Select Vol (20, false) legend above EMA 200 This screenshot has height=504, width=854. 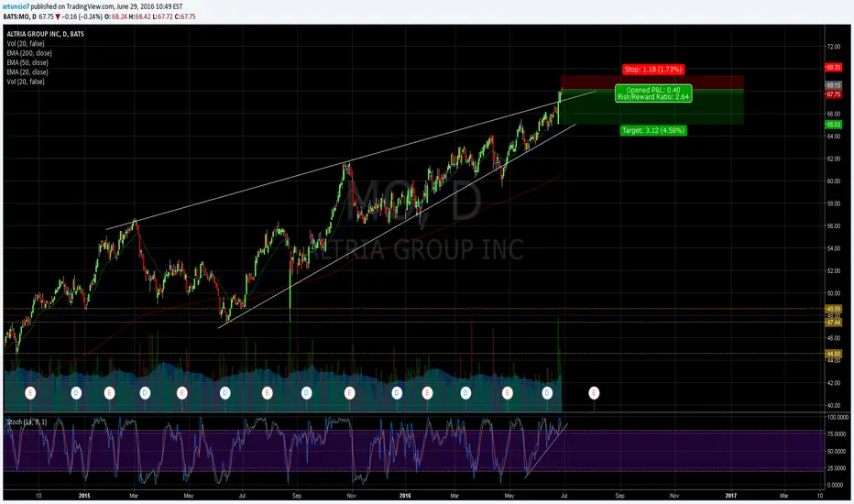coord(26,44)
